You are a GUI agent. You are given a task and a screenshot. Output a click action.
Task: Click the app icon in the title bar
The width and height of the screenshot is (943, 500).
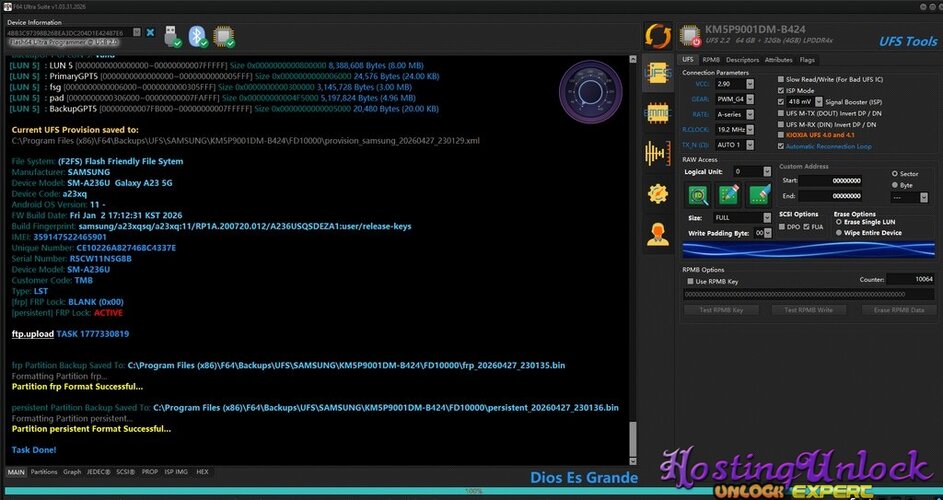coord(7,7)
